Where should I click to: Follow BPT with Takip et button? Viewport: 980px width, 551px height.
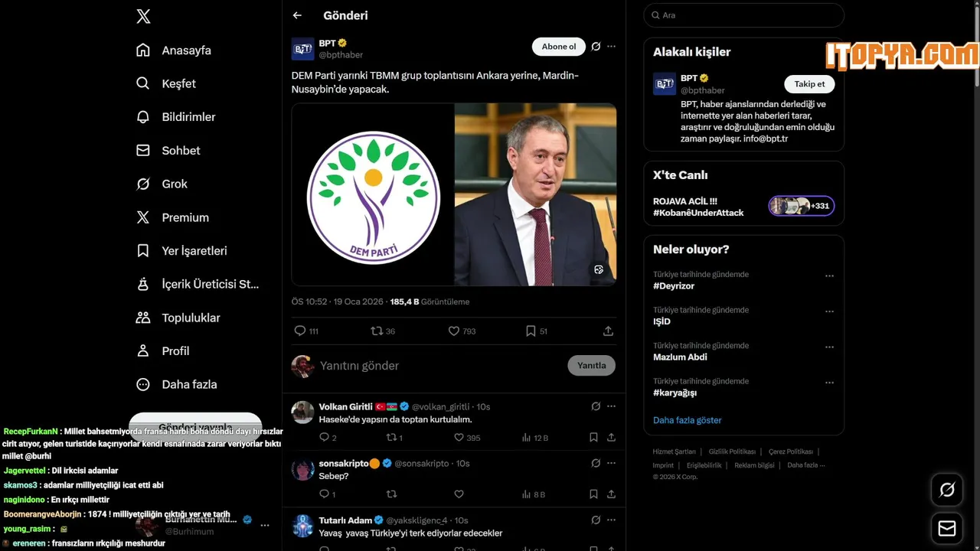(x=809, y=84)
